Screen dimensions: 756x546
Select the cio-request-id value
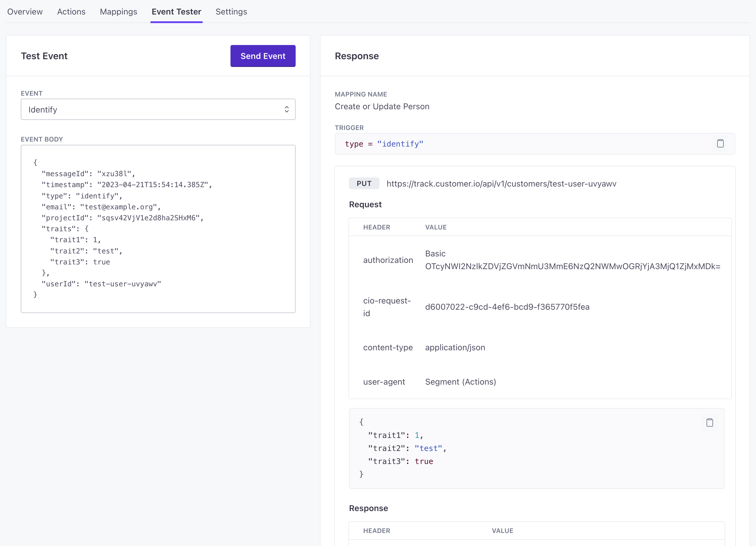coord(507,307)
